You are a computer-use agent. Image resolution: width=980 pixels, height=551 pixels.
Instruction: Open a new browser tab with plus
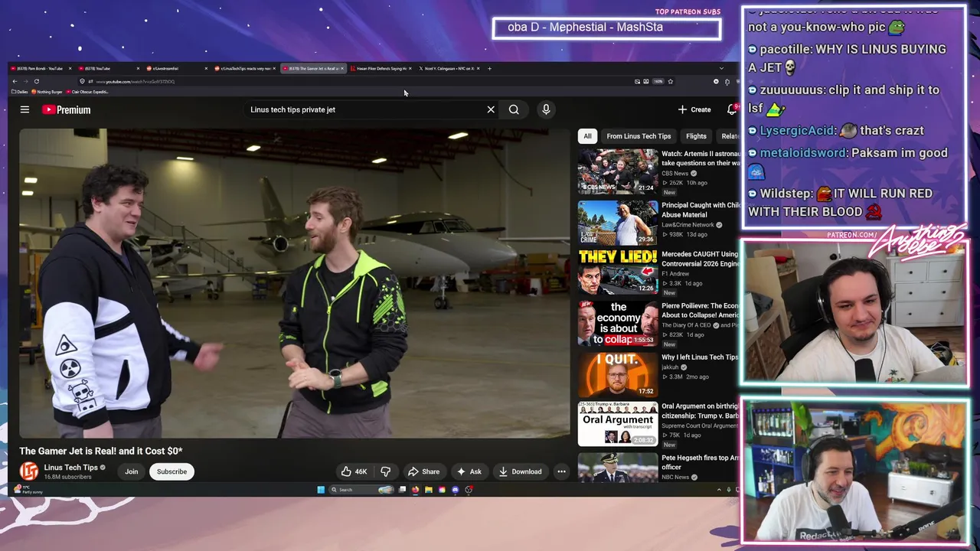[489, 68]
